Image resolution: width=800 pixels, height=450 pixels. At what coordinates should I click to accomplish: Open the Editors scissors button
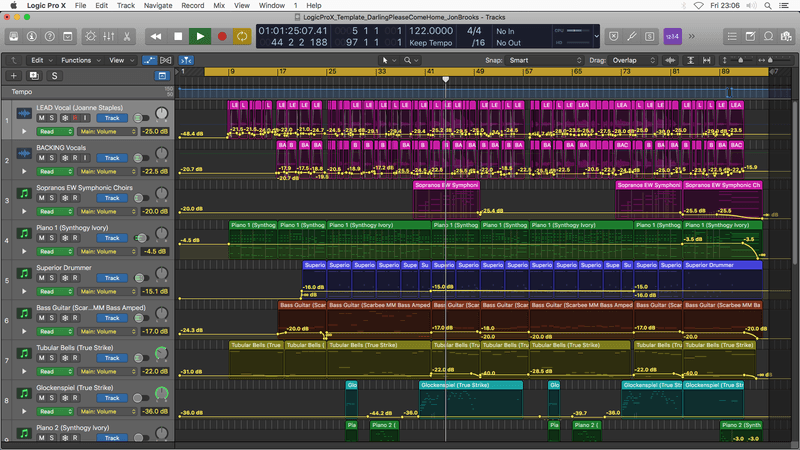(127, 36)
